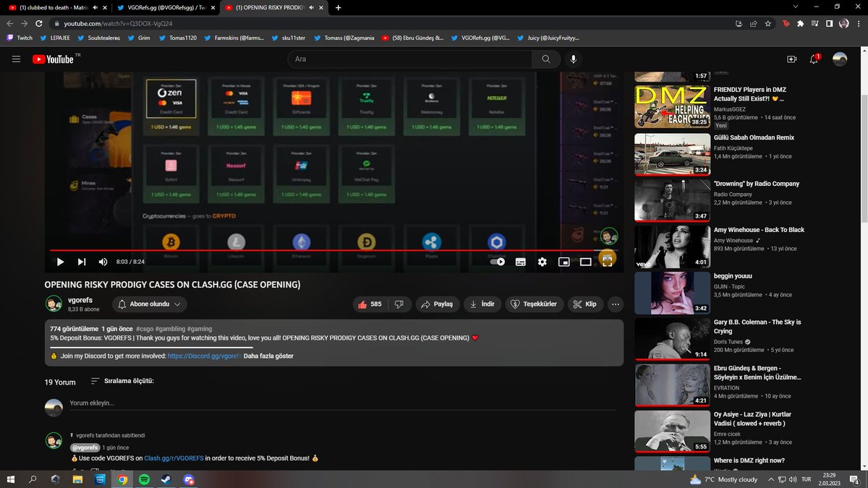Click the Yorum ekleyin comment field
Viewport: 868px width, 488px height.
point(344,403)
